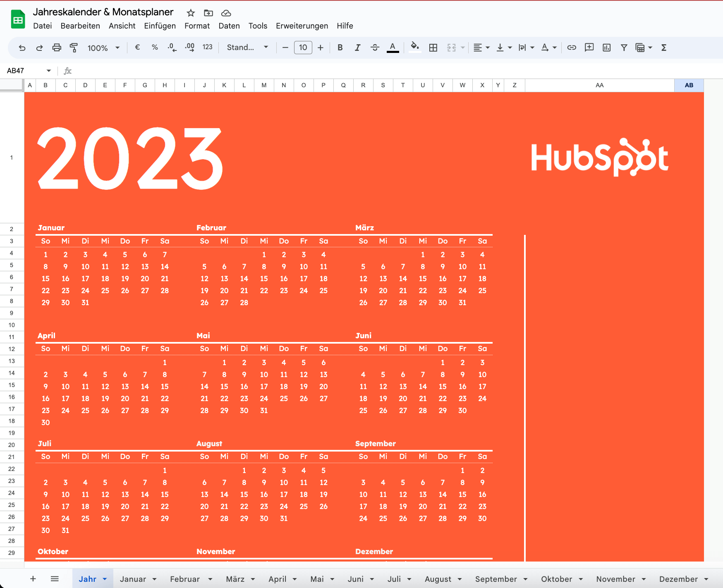This screenshot has width=723, height=588.
Task: Click the document title Jahreskalender & Monatsplaner
Action: [103, 12]
